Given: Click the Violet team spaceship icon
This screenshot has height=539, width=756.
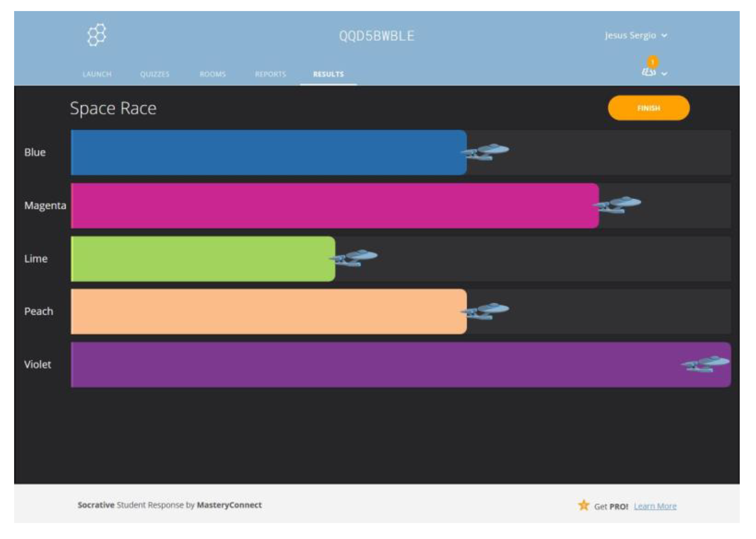Looking at the screenshot, I should click(x=705, y=364).
